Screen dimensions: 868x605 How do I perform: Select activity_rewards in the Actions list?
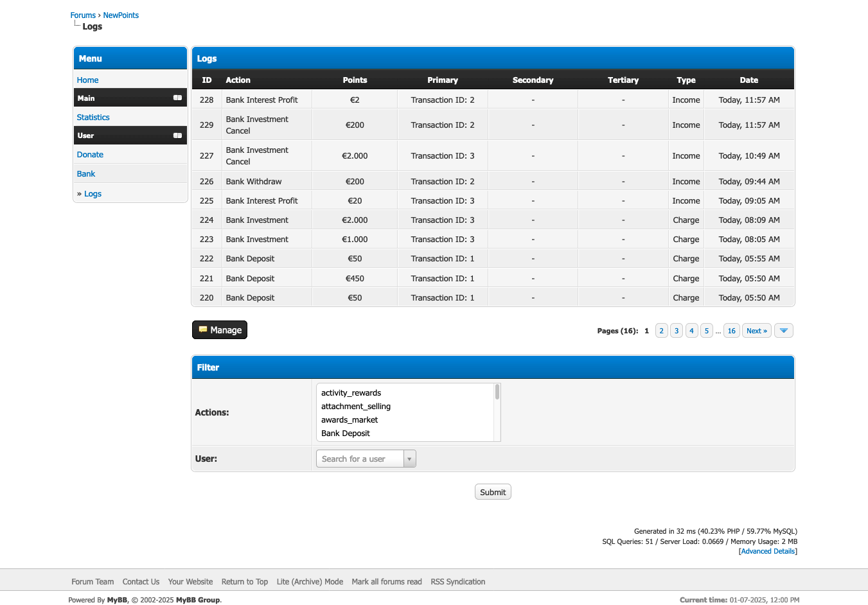pos(351,393)
